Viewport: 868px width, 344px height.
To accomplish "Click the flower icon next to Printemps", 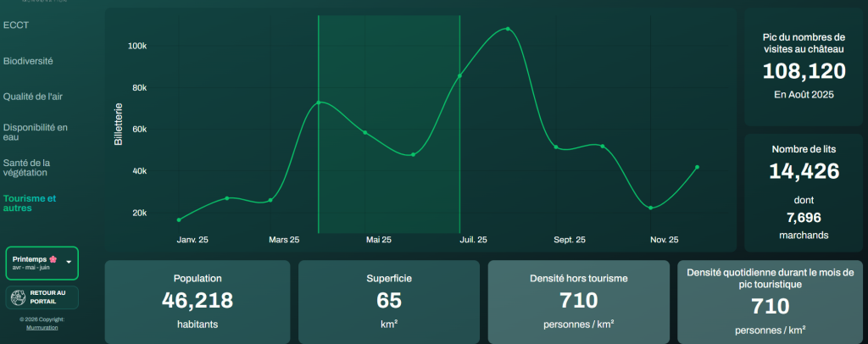I will click(x=53, y=258).
